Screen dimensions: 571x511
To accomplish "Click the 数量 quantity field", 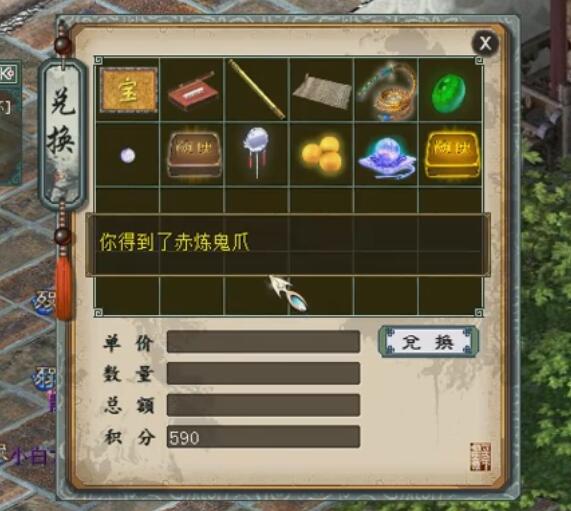I will [x=263, y=373].
